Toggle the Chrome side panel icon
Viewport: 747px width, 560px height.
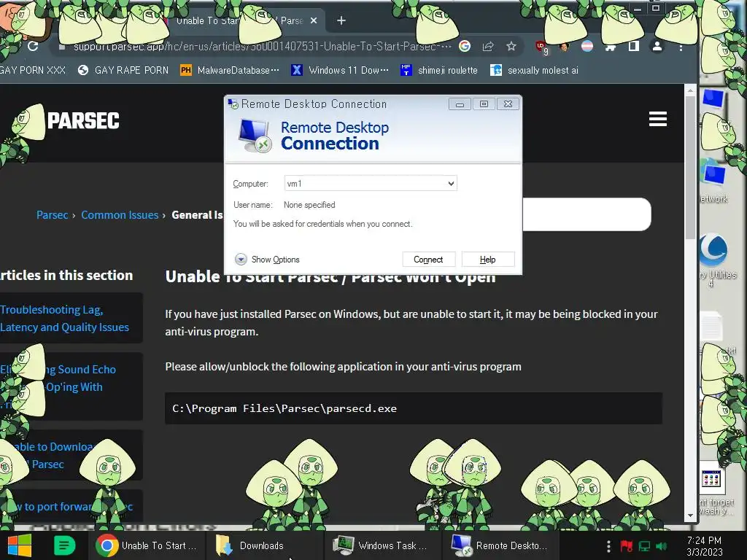634,46
